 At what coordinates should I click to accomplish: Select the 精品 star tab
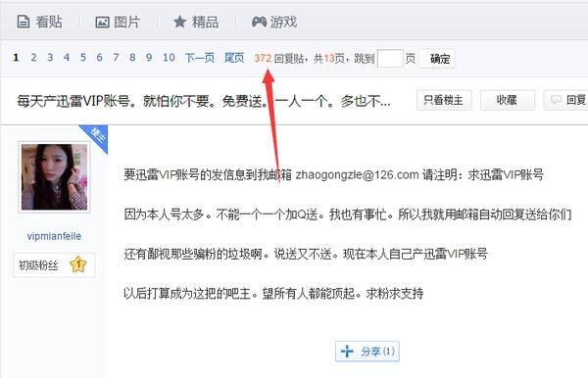[196, 23]
